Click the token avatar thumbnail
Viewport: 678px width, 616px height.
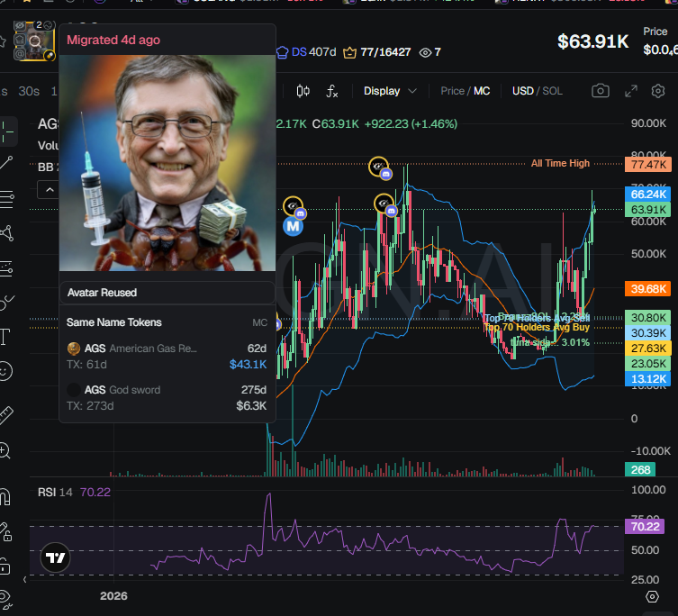(x=34, y=41)
